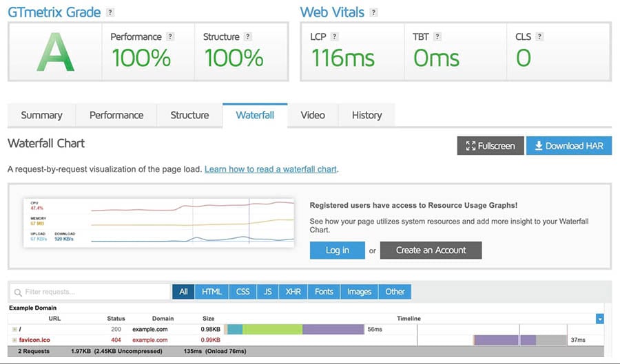Open the Performance score help icon
This screenshot has height=364, width=620.
pos(170,37)
